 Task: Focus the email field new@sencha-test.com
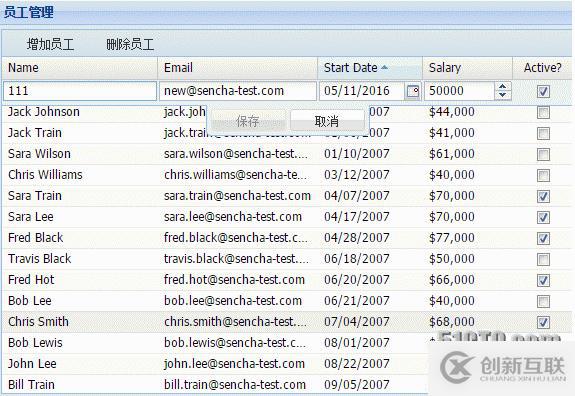[238, 91]
